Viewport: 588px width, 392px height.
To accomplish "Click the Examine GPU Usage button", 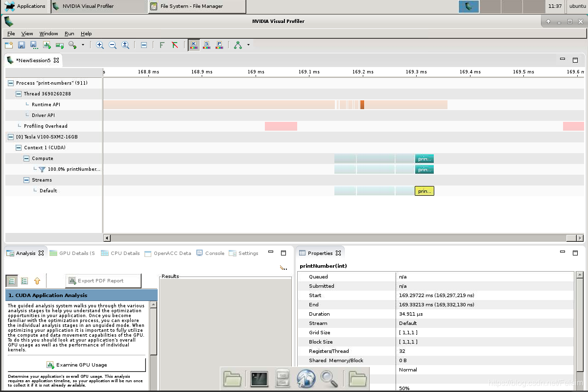I will point(77,365).
